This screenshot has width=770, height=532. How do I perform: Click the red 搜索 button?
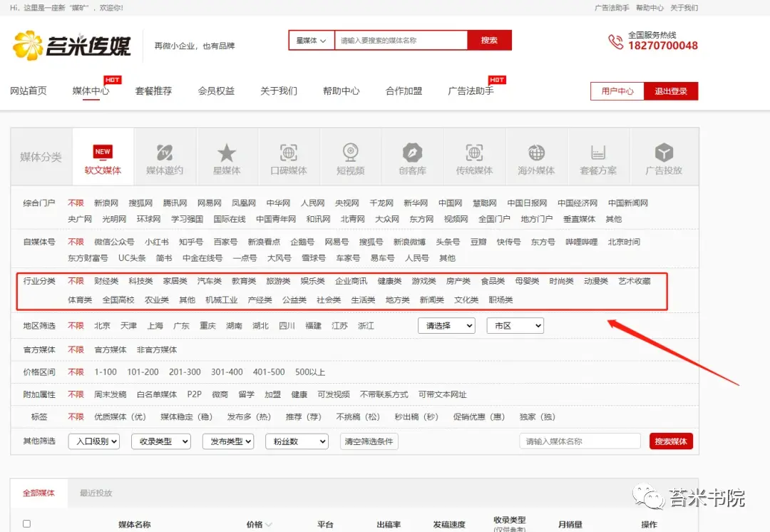tap(489, 40)
